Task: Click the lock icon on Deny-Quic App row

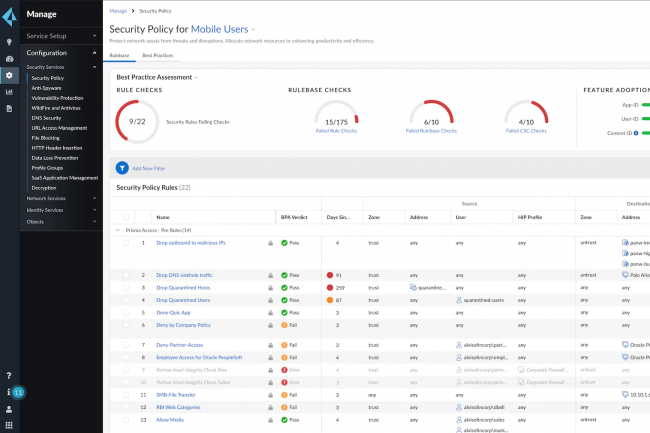Action: [x=269, y=312]
